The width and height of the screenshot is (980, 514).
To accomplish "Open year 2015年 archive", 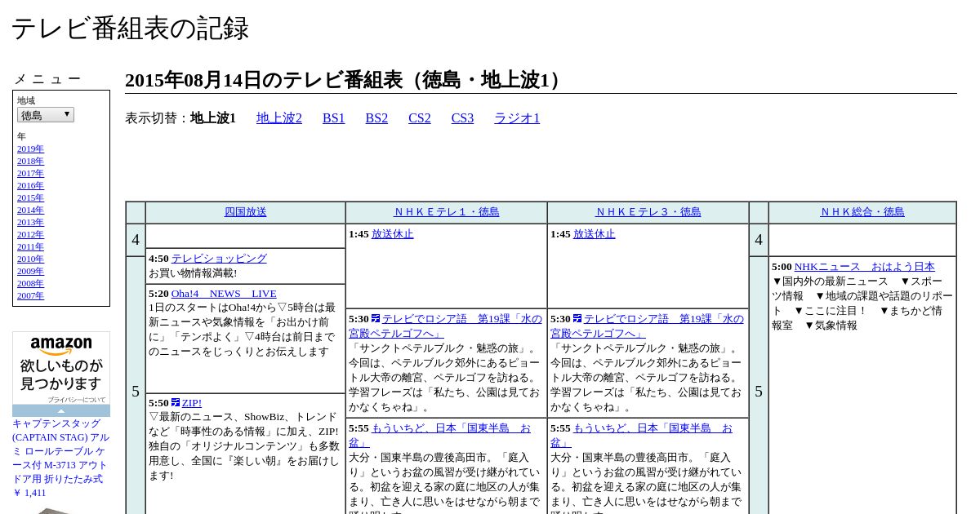I will point(31,197).
